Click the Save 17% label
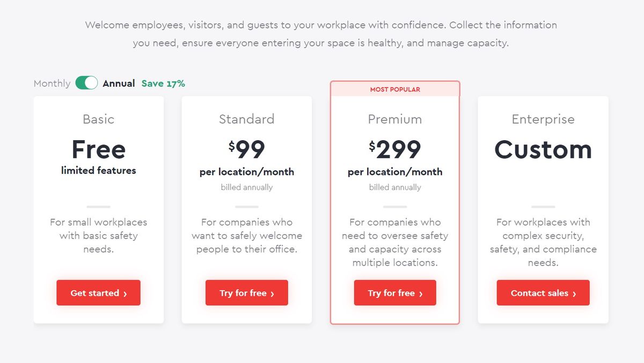The height and width of the screenshot is (363, 644). pos(163,83)
